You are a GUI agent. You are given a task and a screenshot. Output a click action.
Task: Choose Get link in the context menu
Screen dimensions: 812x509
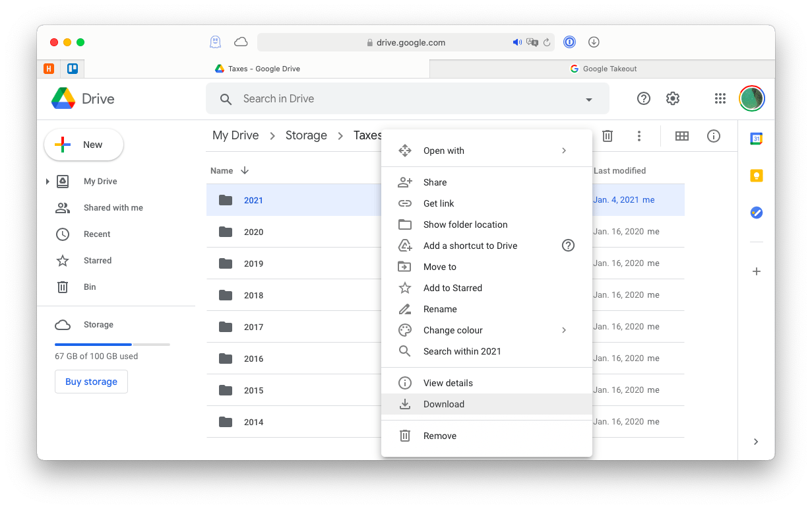coord(487,203)
